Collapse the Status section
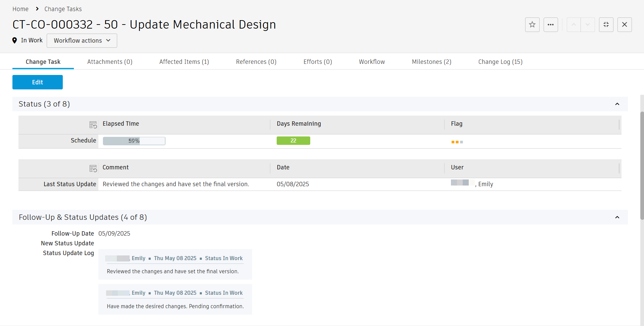Screen dimensions: 644x326 617,104
